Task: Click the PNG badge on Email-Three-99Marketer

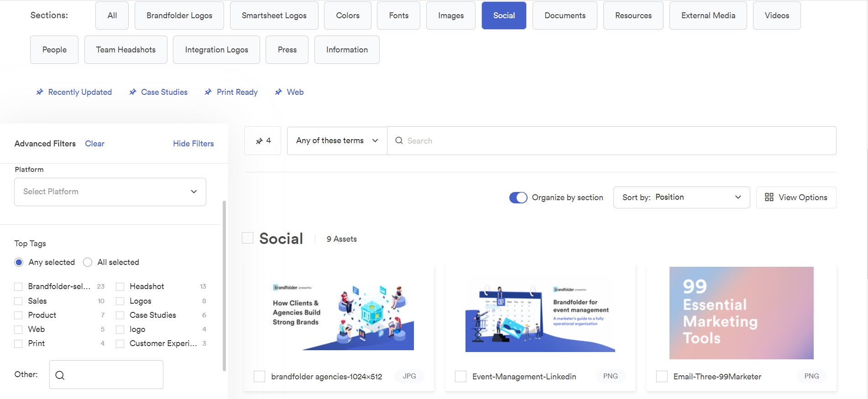Action: (812, 376)
